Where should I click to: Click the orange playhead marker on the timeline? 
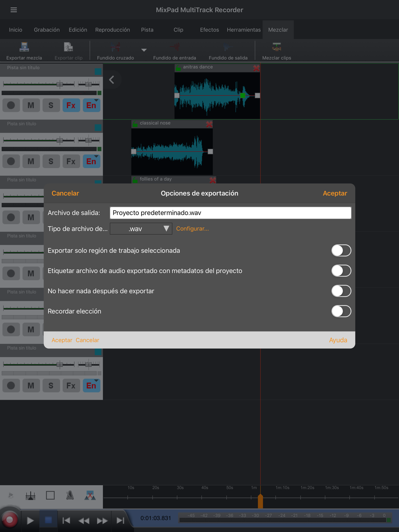tap(261, 500)
